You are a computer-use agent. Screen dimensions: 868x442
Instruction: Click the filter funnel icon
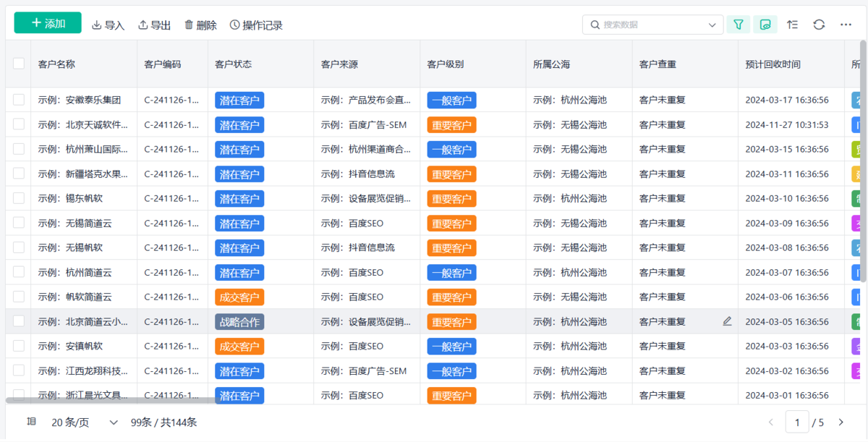click(x=738, y=25)
